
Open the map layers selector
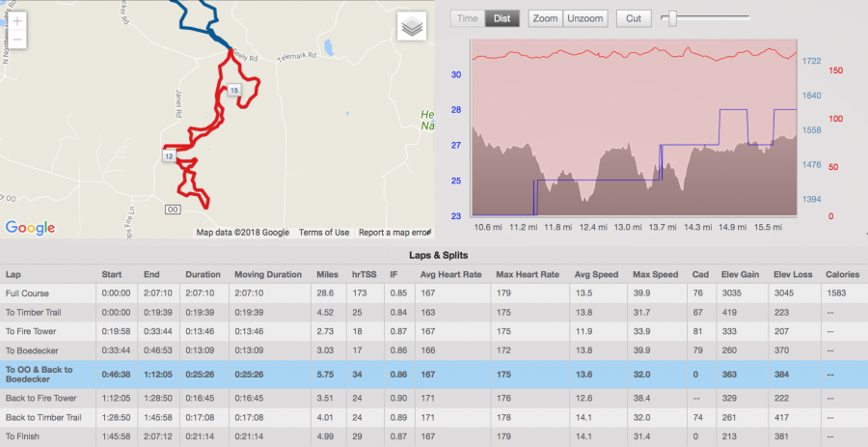412,26
